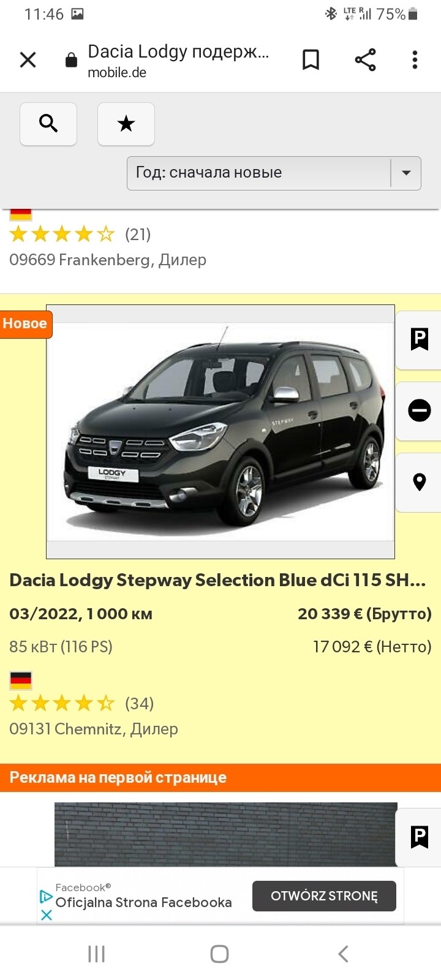Park the bottom advertised listing
The height and width of the screenshot is (980, 441).
pyautogui.click(x=420, y=837)
